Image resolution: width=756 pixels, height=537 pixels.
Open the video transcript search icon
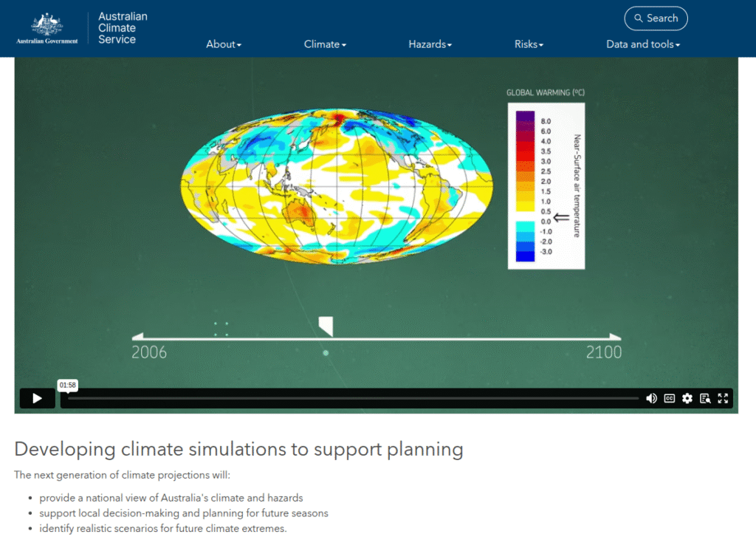click(705, 398)
